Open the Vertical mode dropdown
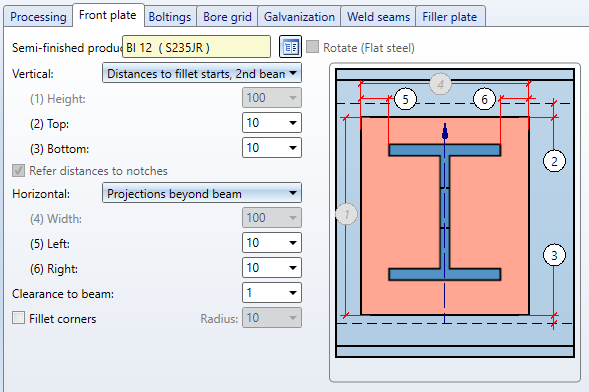The height and width of the screenshot is (392, 589). coord(202,73)
